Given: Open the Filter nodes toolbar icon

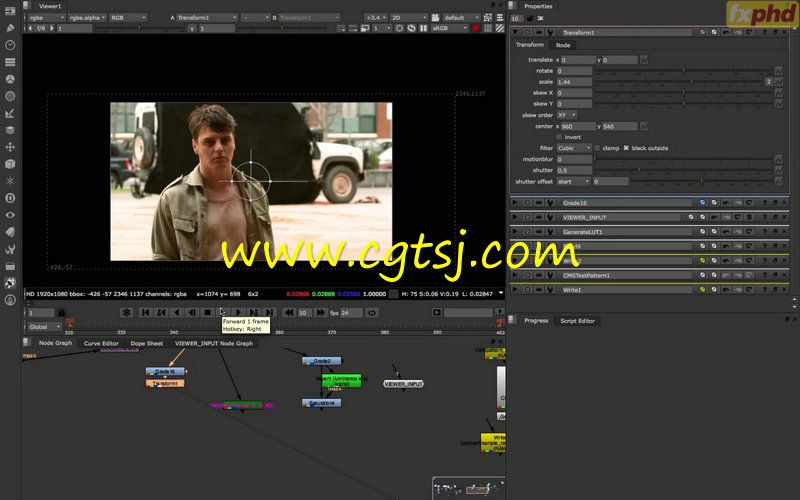Looking at the screenshot, I should click(10, 96).
